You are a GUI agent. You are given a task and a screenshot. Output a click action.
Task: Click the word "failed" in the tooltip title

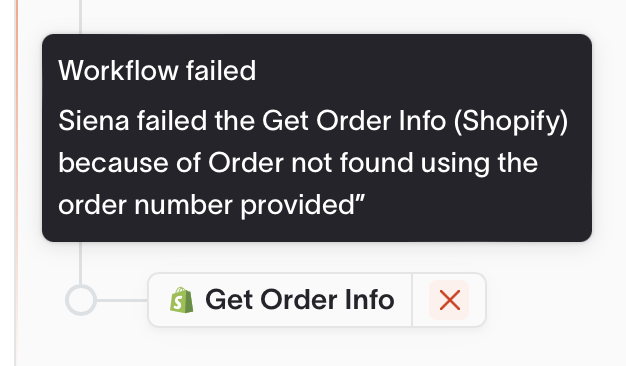tap(221, 71)
